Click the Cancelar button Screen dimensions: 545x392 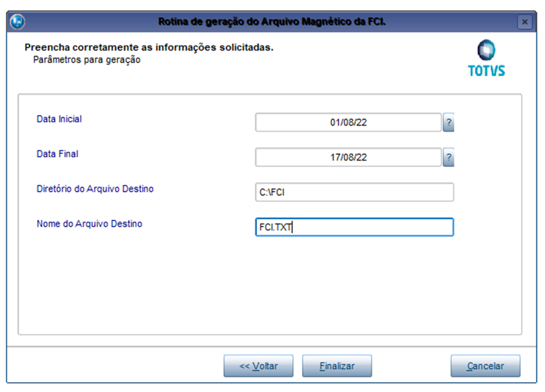485,366
